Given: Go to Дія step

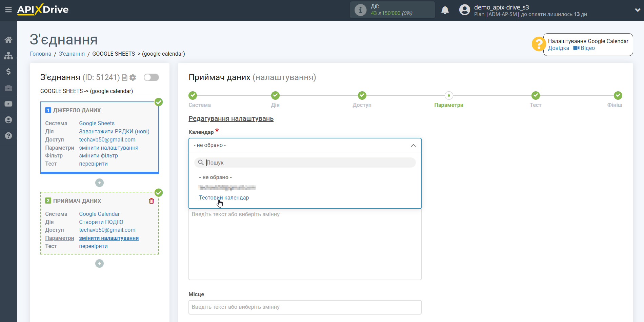Looking at the screenshot, I should click(x=275, y=95).
